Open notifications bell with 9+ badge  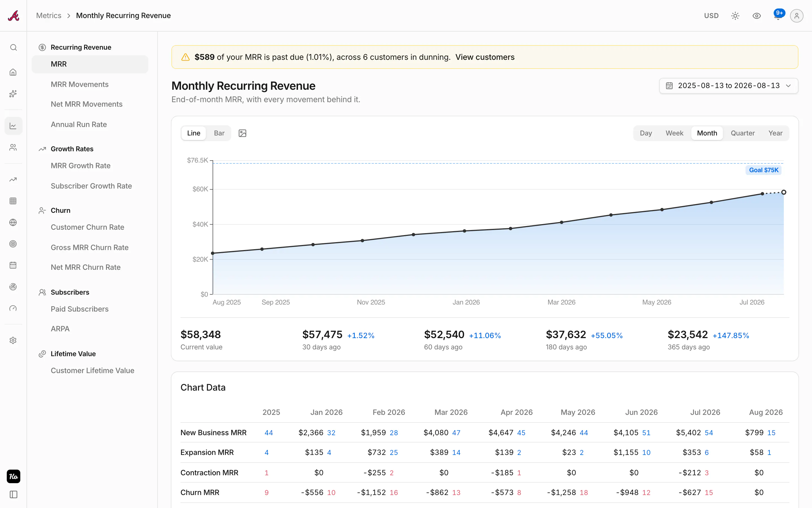[778, 16]
